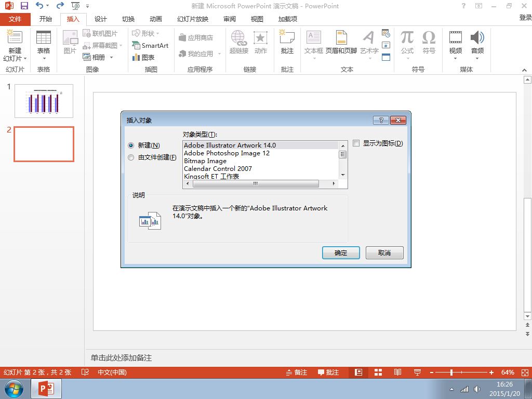
Task: Click Insert Object icon in text group
Action: point(386,57)
